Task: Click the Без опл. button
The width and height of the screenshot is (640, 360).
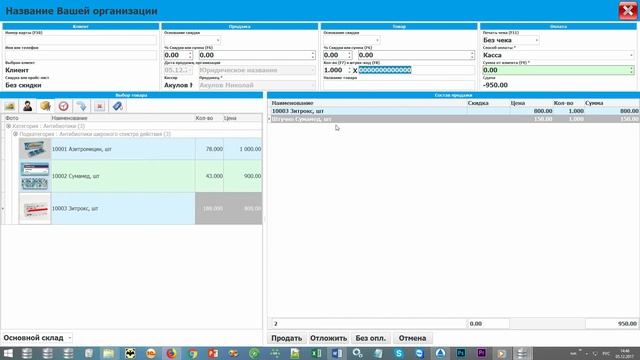Action: coord(371,338)
